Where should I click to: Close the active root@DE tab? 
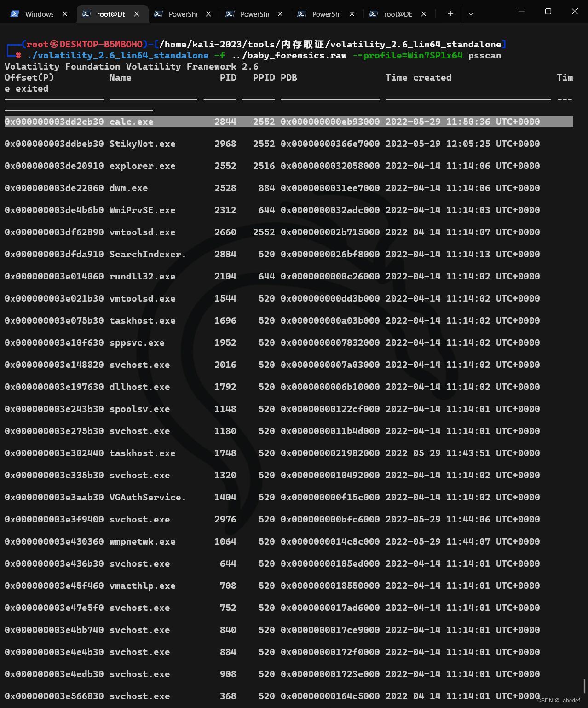137,14
